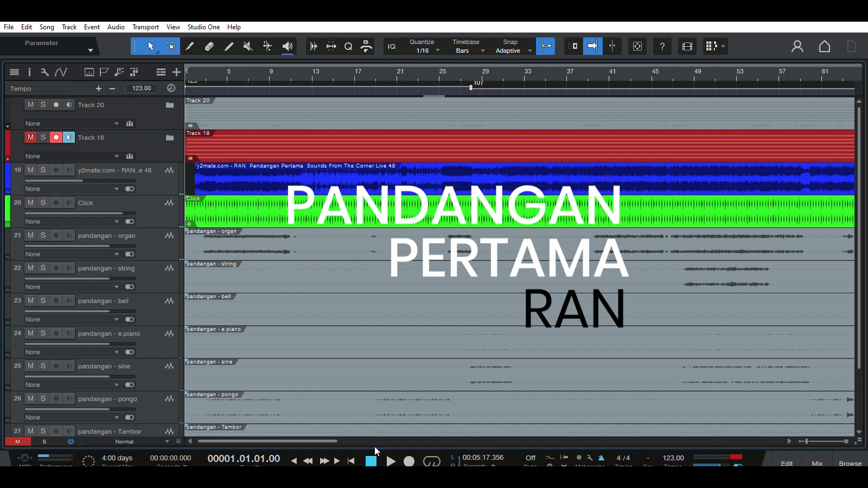
Task: Open the track options wrench icon
Action: (x=44, y=72)
